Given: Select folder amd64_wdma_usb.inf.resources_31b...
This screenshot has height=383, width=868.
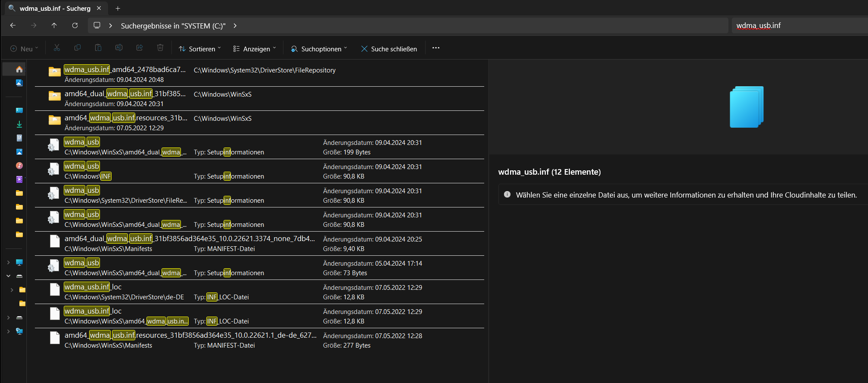Looking at the screenshot, I should click(x=259, y=122).
